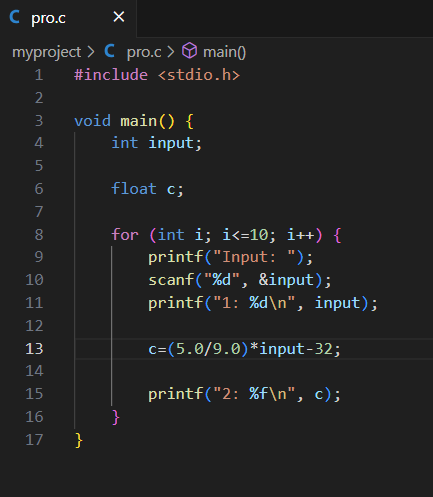Screen dimensions: 433x497
Task: Expand the chevron after myproject breadcrumb
Action: pos(91,52)
